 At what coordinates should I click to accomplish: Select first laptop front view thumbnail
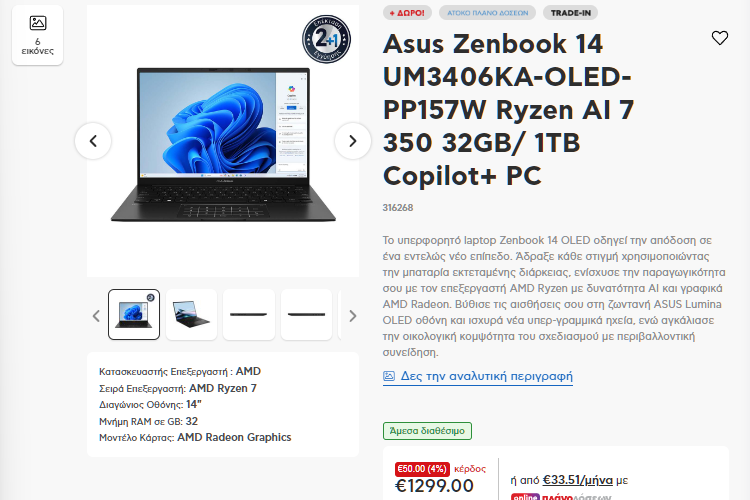tap(134, 314)
